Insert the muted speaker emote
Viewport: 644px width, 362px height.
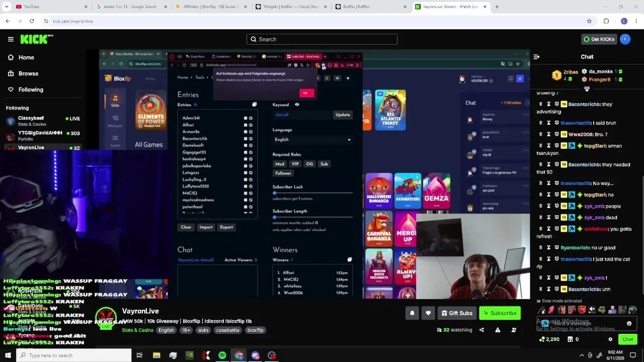[592, 310]
